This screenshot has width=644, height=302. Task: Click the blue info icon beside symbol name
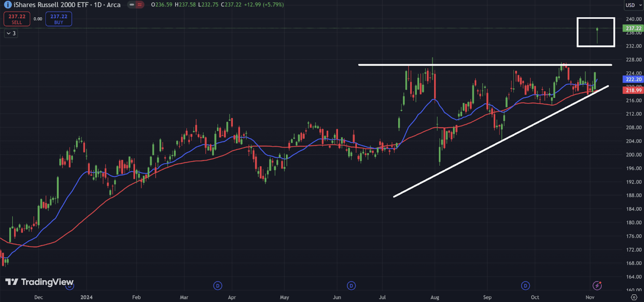(8, 5)
